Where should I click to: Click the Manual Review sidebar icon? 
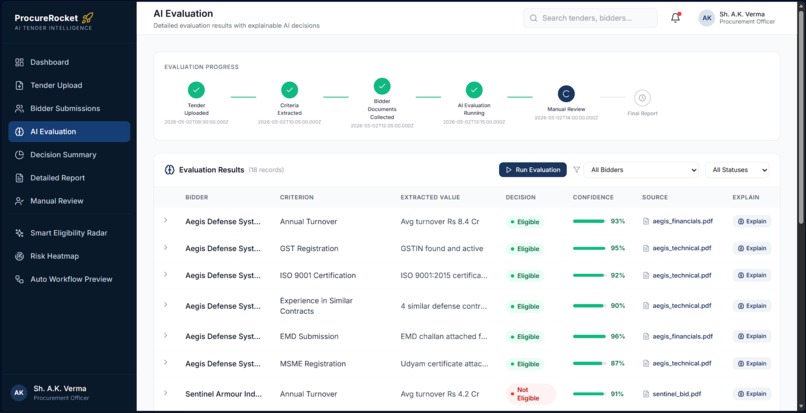[x=20, y=201]
